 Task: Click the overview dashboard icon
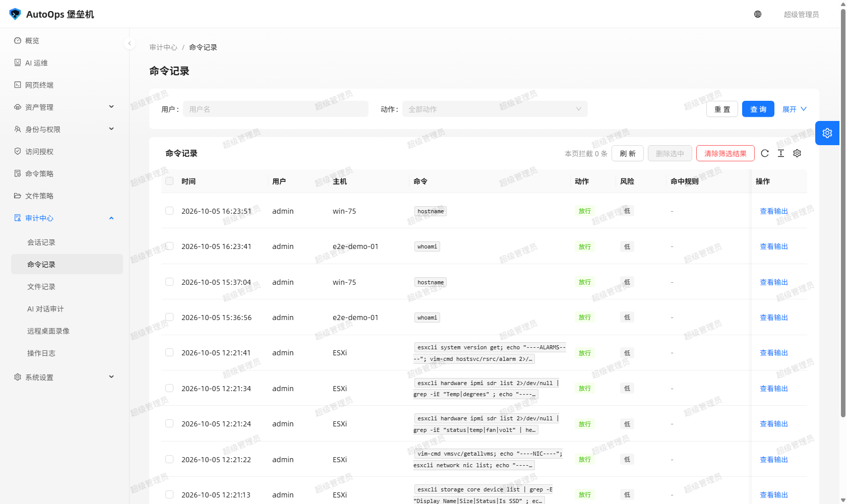click(x=18, y=40)
